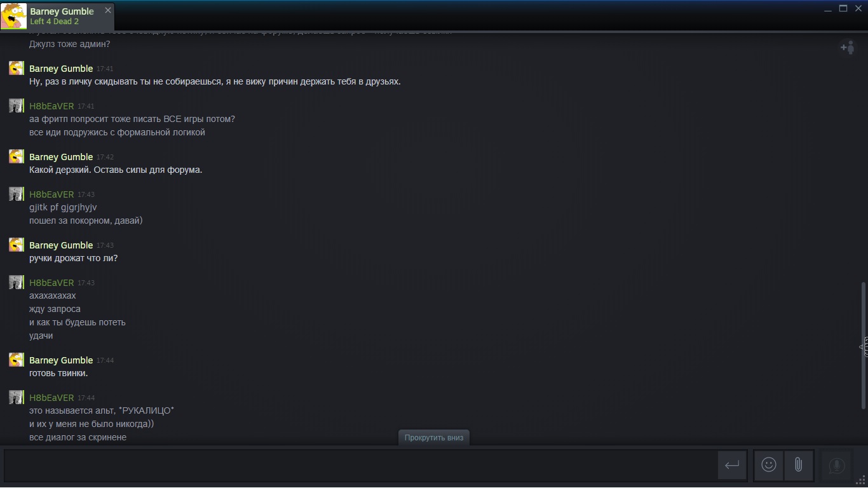Screen dimensions: 868x488
Task: Click H8bEaVER username at 17:44 message
Action: click(51, 398)
